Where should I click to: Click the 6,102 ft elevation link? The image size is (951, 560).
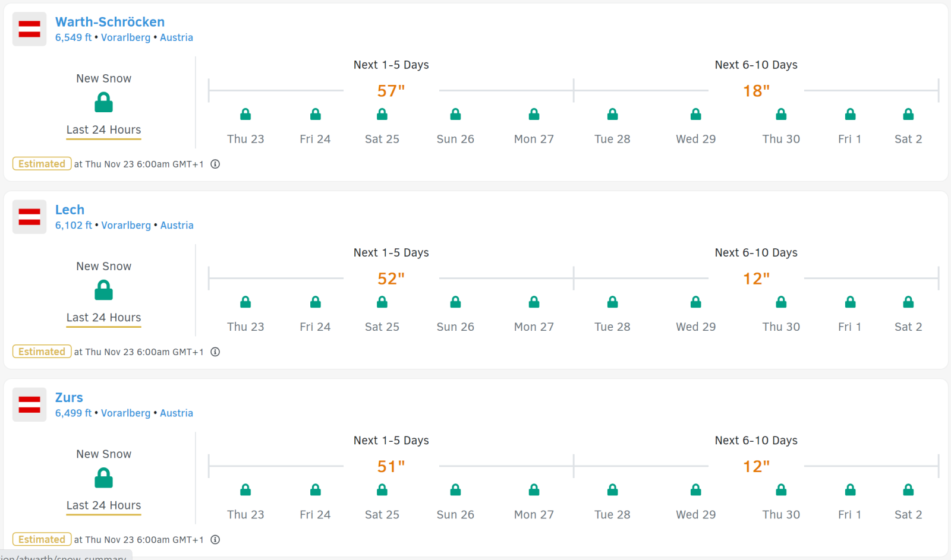[x=73, y=225]
